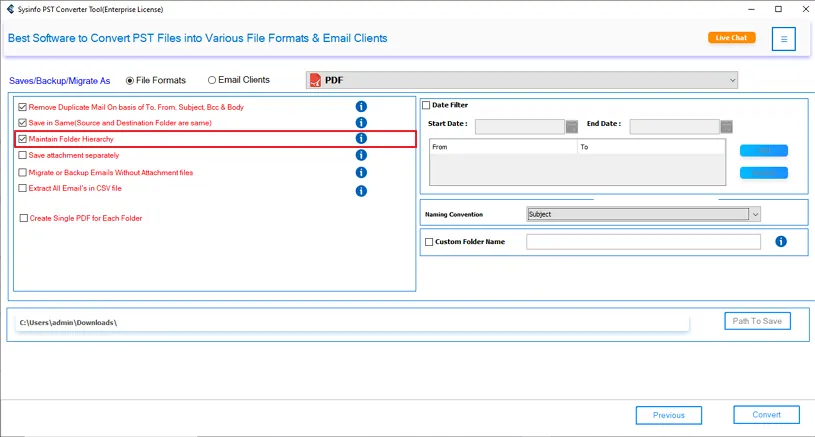Viewport: 815px width, 437px height.
Task: Click info icon next to Save in Same
Action: 361,123
